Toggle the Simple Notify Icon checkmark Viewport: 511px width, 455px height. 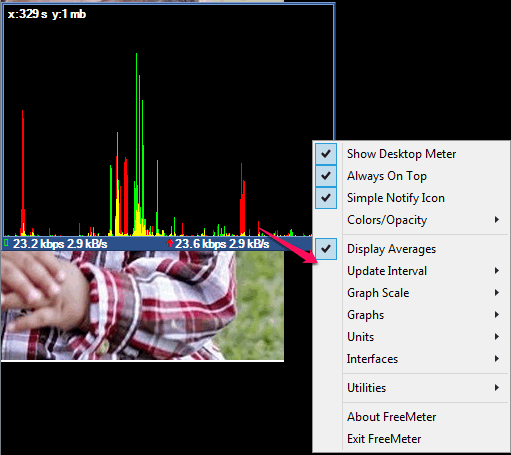[x=326, y=198]
